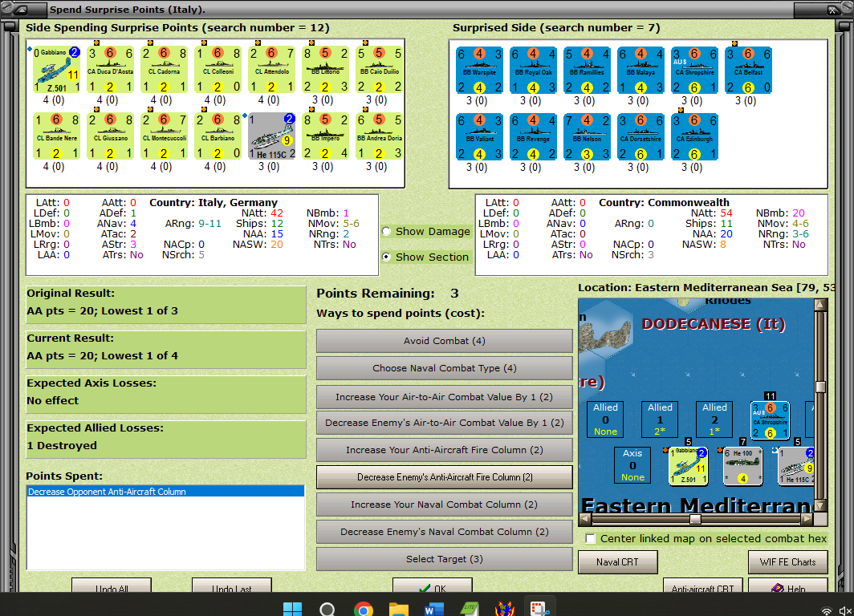Image resolution: width=854 pixels, height=616 pixels.
Task: Click the Undo Last button
Action: [231, 586]
